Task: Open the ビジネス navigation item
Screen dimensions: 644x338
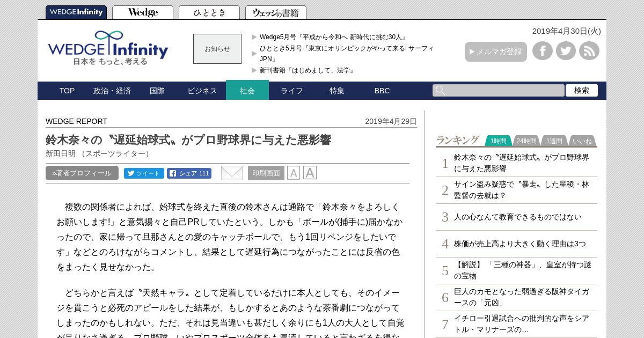Action: tap(202, 91)
